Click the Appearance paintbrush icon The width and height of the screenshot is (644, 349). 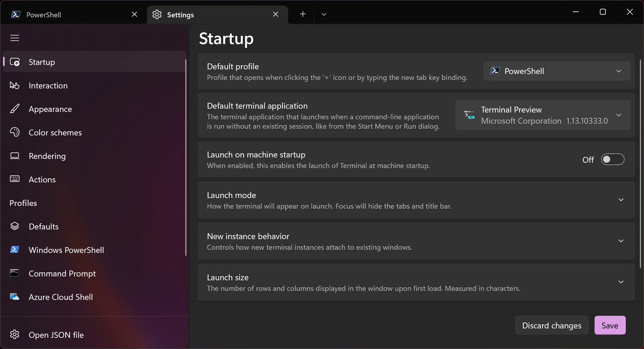[x=15, y=109]
